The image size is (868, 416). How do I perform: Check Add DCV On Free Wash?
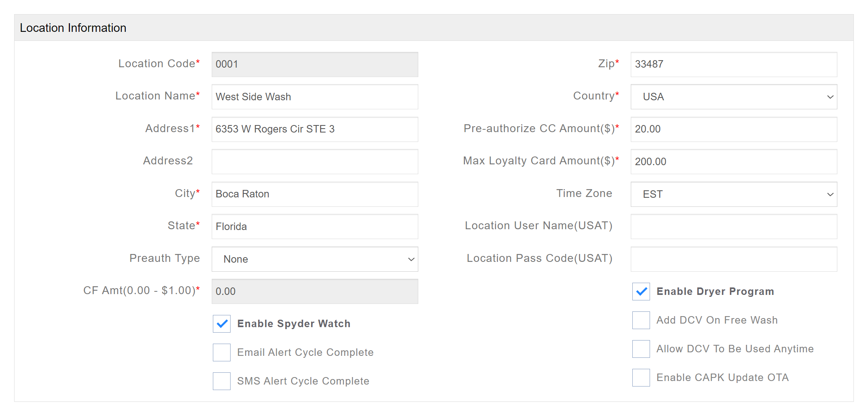point(641,320)
